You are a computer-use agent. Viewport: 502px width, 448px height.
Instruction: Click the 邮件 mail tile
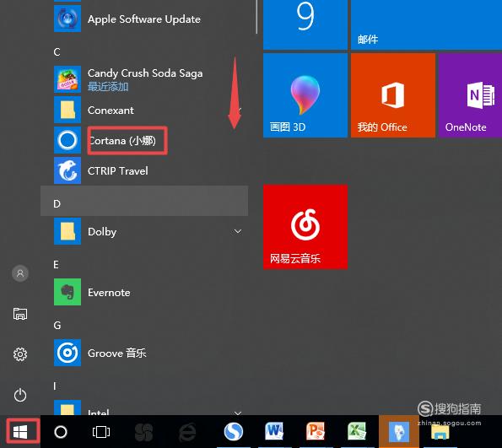point(426,24)
